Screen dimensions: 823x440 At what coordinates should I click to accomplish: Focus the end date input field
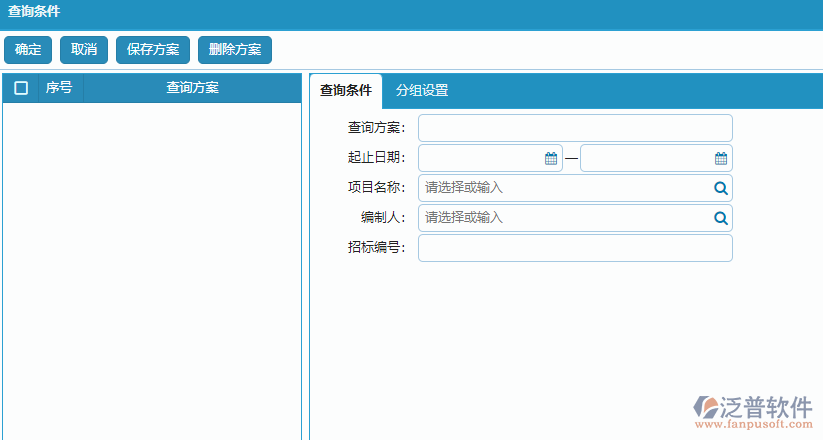(656, 158)
